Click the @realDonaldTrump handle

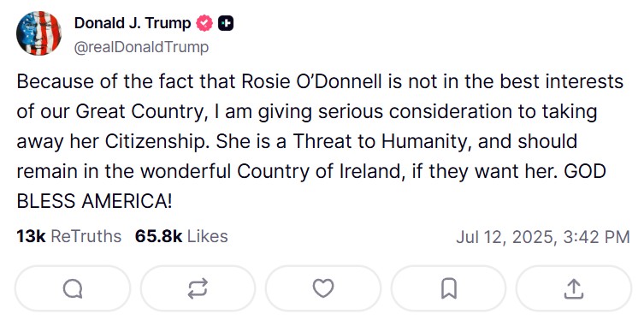coord(141,47)
